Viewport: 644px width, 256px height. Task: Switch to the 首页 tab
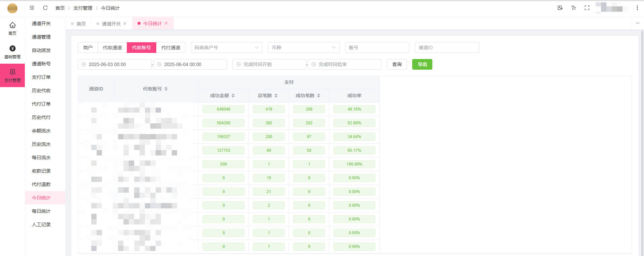click(x=81, y=23)
